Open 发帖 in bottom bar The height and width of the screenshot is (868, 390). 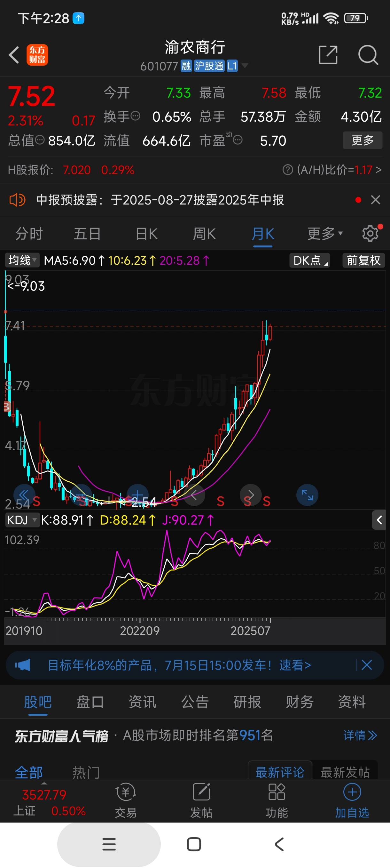[201, 800]
